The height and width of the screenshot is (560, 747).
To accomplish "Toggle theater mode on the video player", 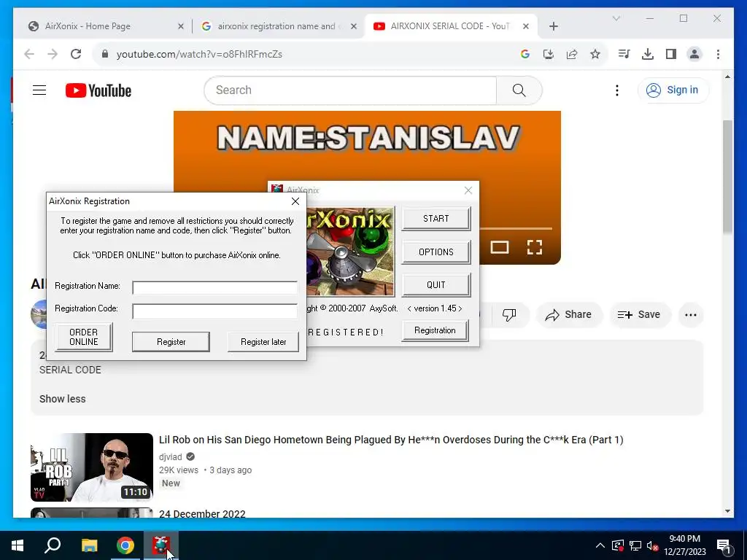I will [x=500, y=247].
